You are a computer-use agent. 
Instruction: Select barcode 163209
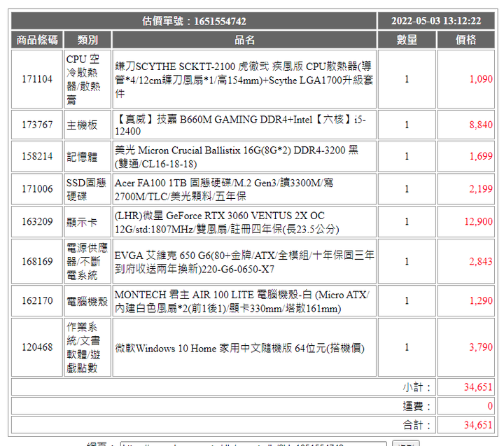tap(37, 222)
